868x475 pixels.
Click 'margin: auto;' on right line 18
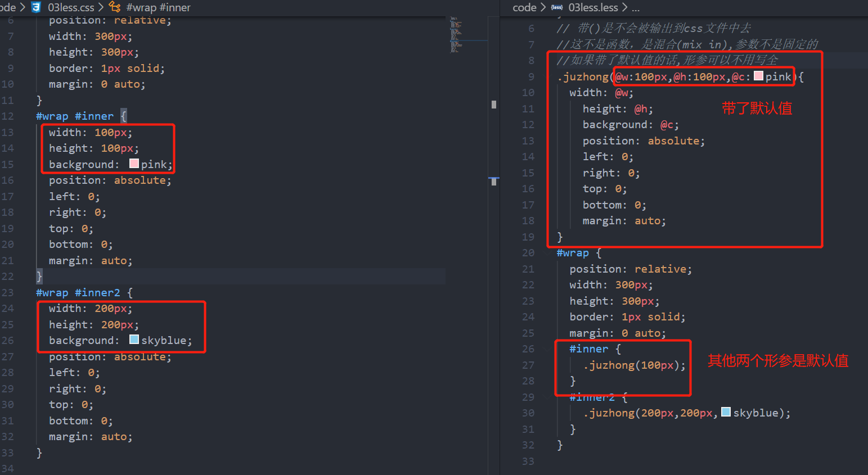pyautogui.click(x=624, y=221)
